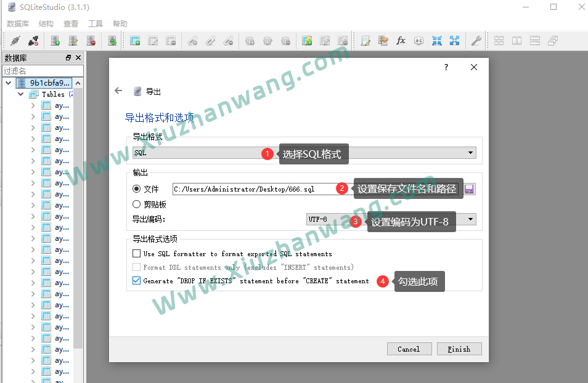Disconnect from the current database
The image size is (588, 383).
32,40
